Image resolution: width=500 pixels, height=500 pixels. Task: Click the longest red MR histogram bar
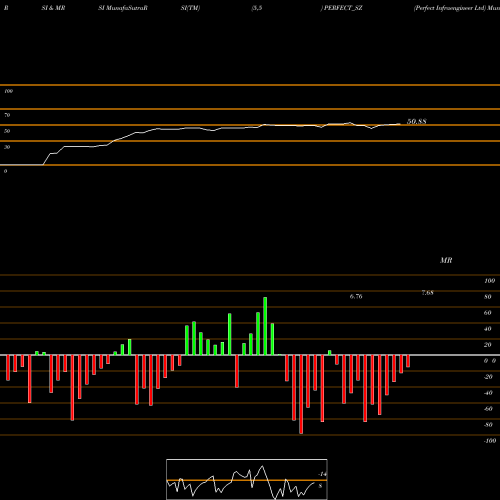tap(301, 394)
